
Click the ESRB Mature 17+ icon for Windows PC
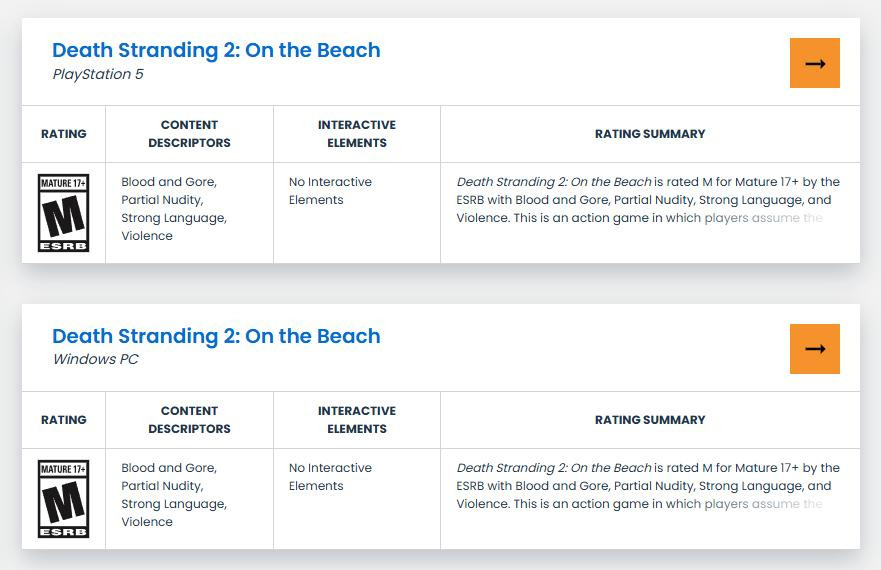(x=63, y=499)
